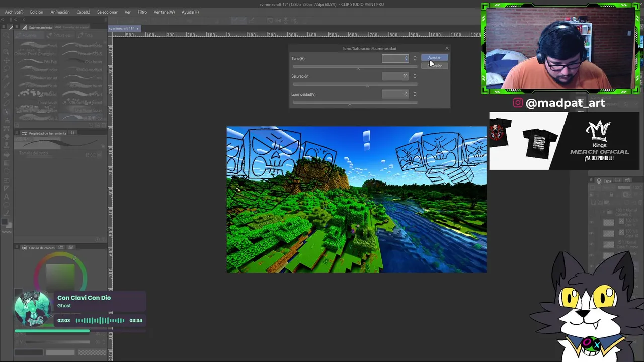
Task: Select the Capa layer panel tab
Action: (604, 180)
